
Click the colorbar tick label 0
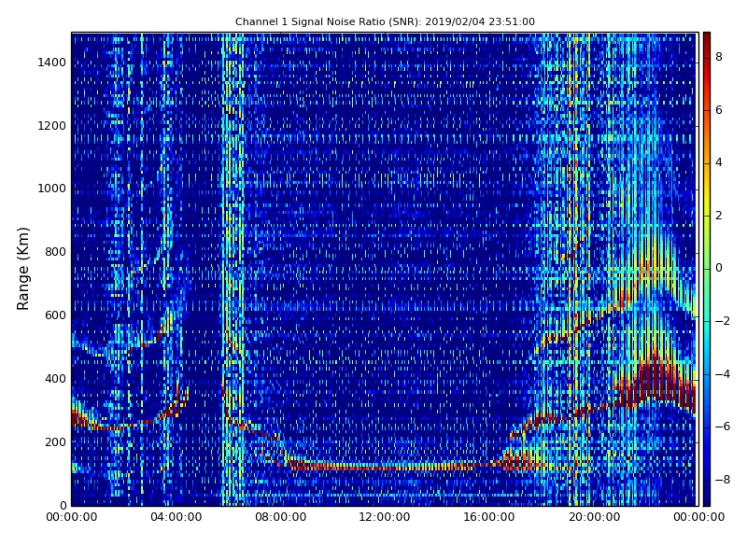click(719, 268)
